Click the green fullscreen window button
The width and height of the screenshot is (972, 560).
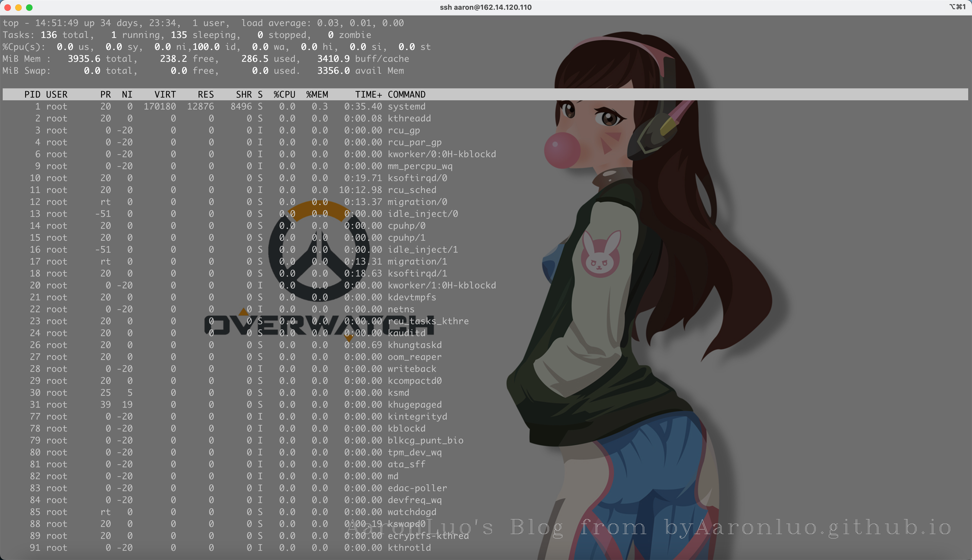29,7
